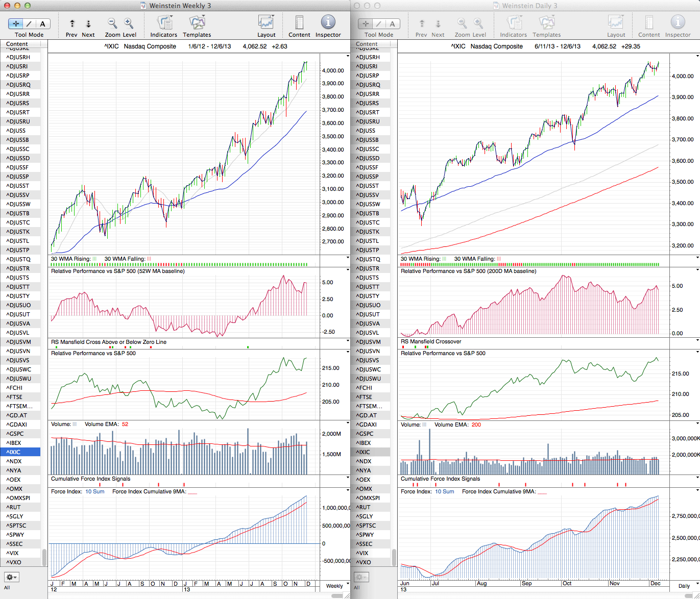Open Indicators in the Weekly window toolbar

tap(164, 23)
